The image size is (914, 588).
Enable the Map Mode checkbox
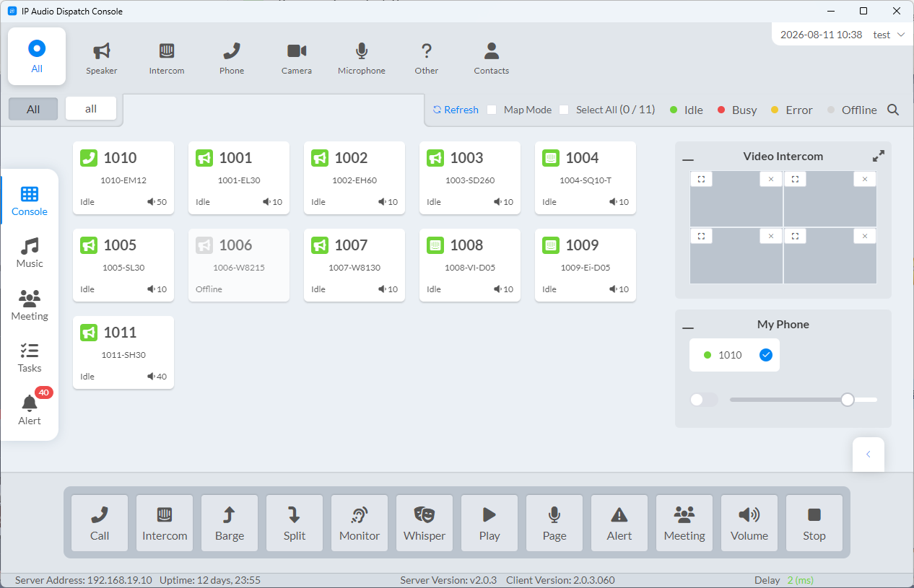point(492,110)
